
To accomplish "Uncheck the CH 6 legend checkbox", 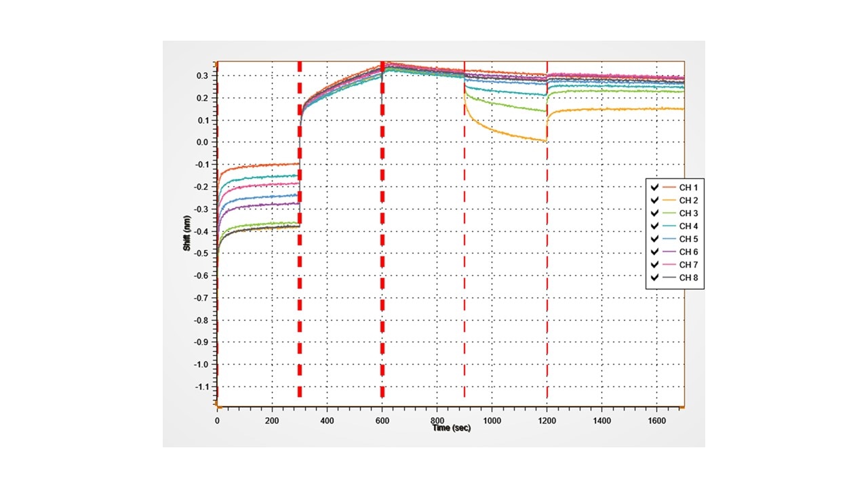I will pos(654,252).
